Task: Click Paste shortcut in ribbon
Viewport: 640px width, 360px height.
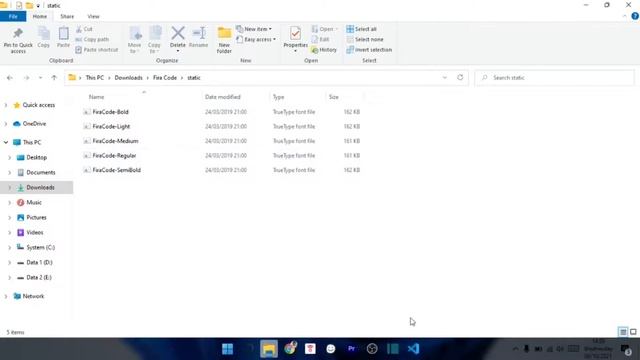Action: coord(97,50)
